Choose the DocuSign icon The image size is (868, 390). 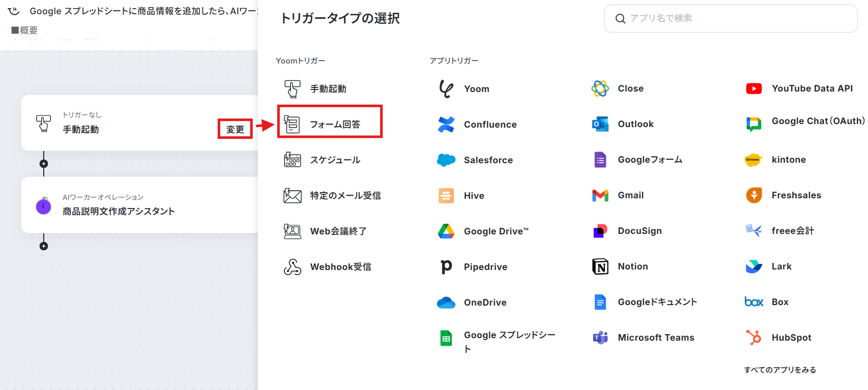click(x=600, y=231)
